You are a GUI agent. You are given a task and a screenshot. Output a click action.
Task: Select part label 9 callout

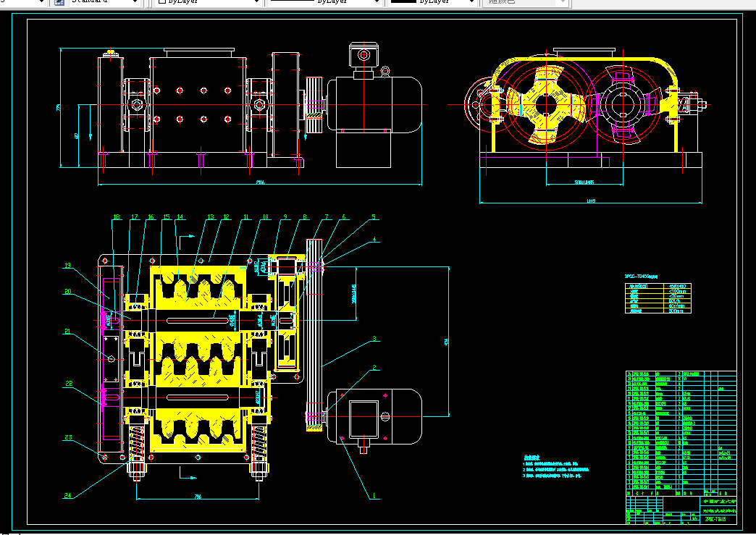point(285,217)
